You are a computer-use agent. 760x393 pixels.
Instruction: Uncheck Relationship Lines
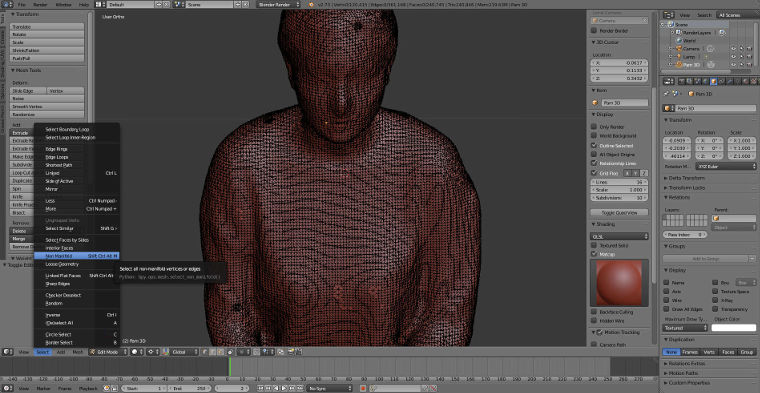point(594,163)
